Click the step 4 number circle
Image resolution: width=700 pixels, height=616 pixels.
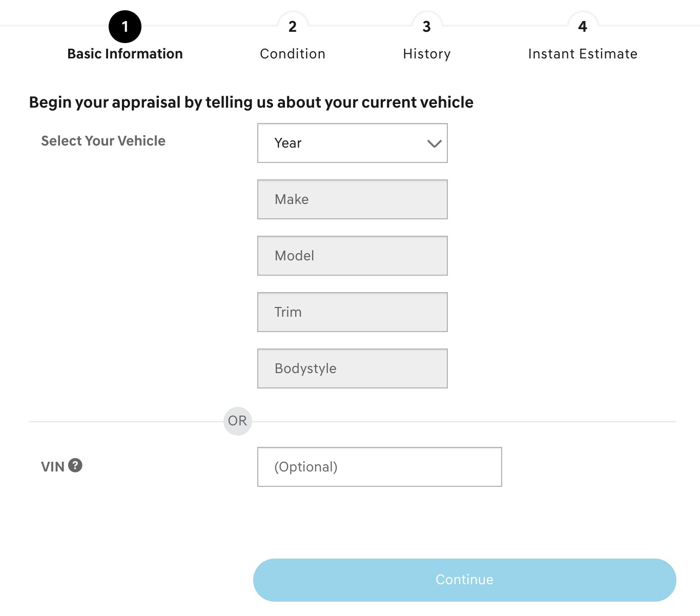click(x=583, y=27)
